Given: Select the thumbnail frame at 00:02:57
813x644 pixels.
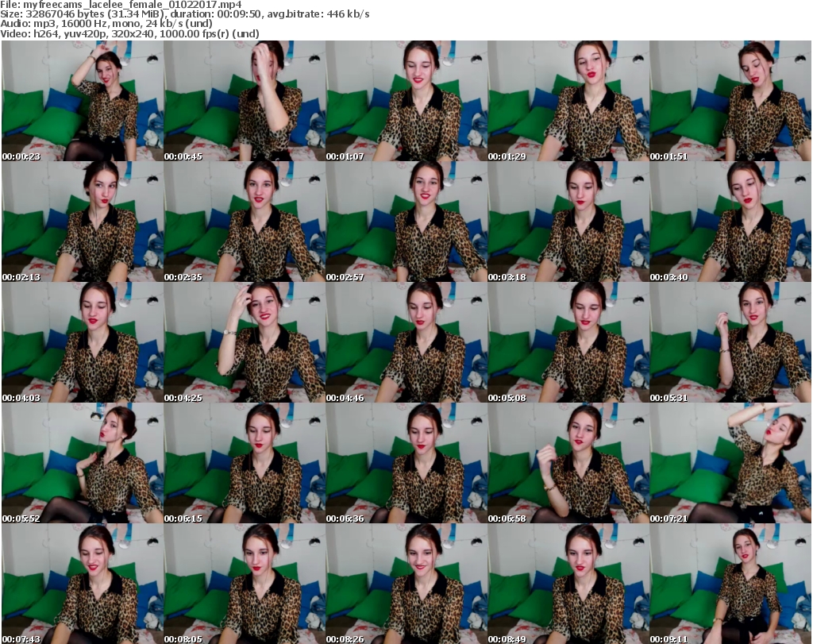Looking at the screenshot, I should pyautogui.click(x=406, y=222).
